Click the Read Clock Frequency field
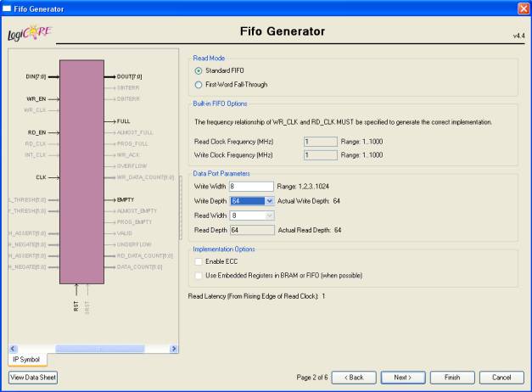Viewport: 532px width, 392px height. [x=321, y=142]
